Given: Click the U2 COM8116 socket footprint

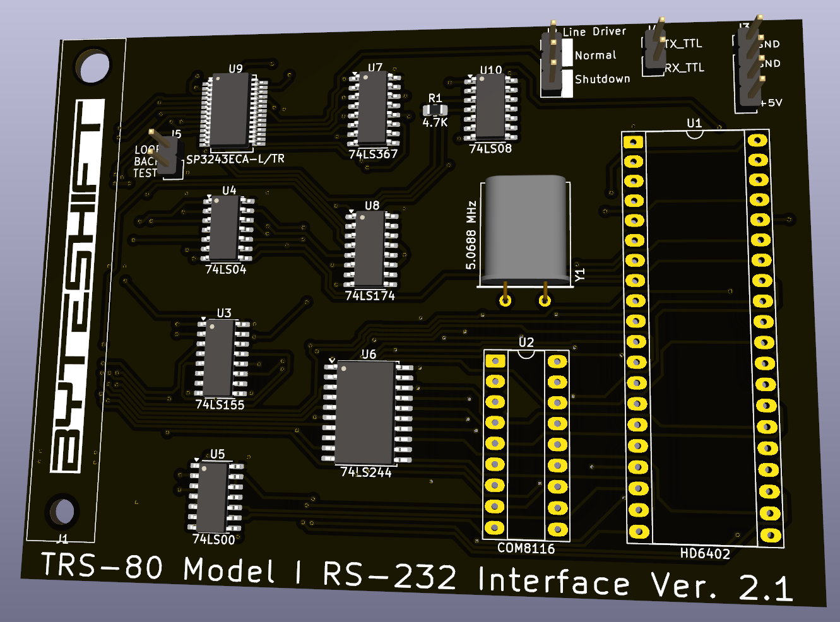Looking at the screenshot, I should (x=526, y=445).
